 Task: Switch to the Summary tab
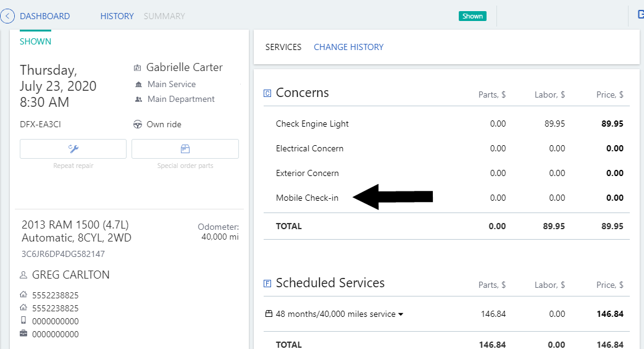164,16
